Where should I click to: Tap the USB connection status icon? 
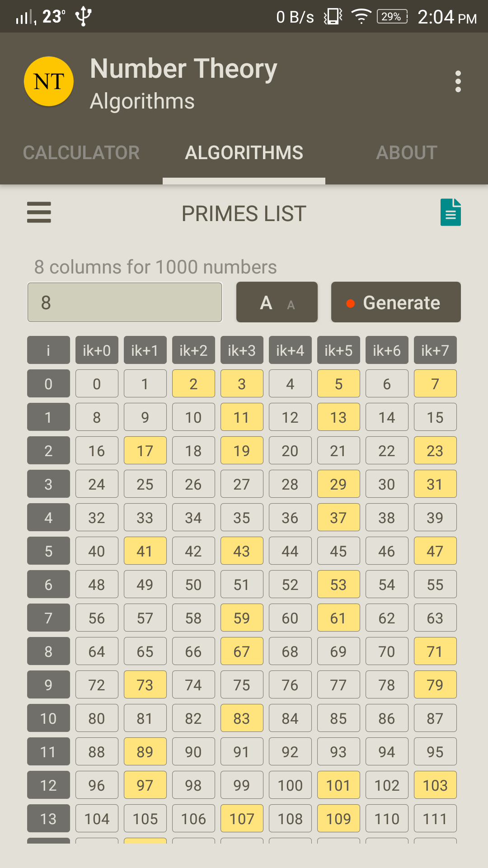pos(83,17)
